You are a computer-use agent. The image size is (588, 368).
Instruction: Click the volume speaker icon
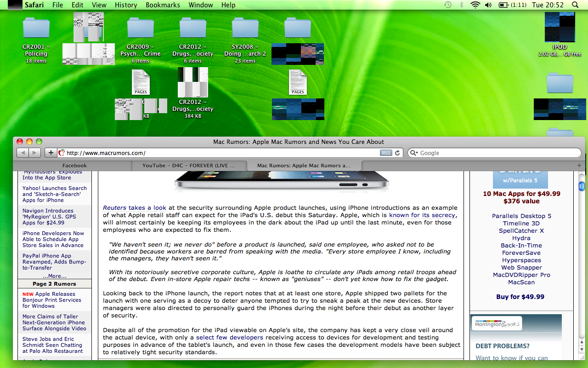[x=488, y=5]
